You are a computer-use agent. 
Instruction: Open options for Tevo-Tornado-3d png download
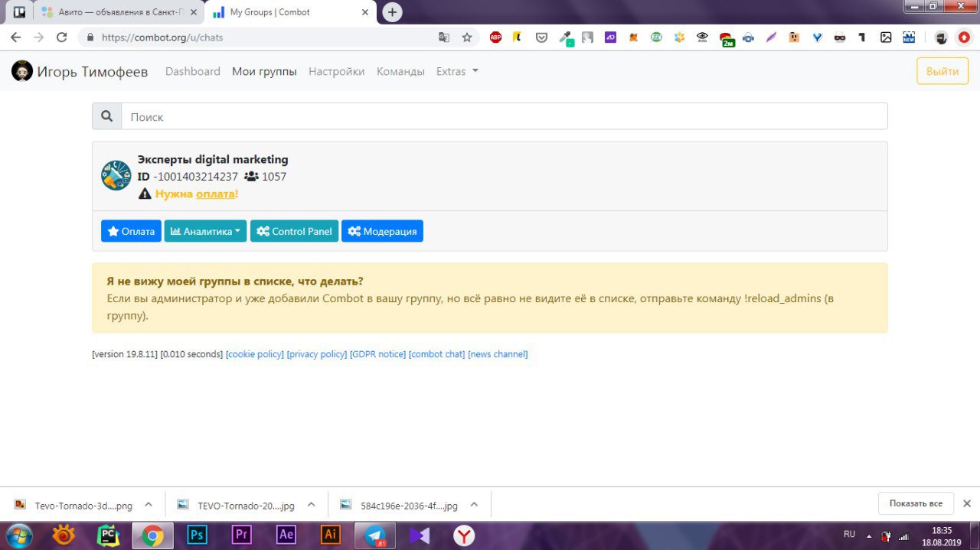(149, 504)
